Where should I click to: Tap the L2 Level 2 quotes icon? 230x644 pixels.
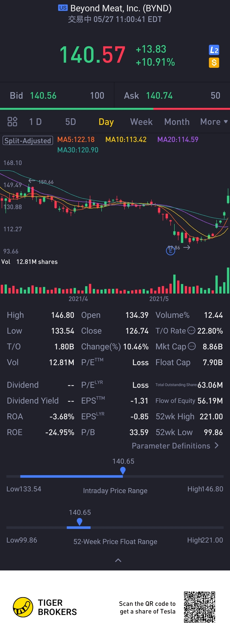pyautogui.click(x=214, y=50)
